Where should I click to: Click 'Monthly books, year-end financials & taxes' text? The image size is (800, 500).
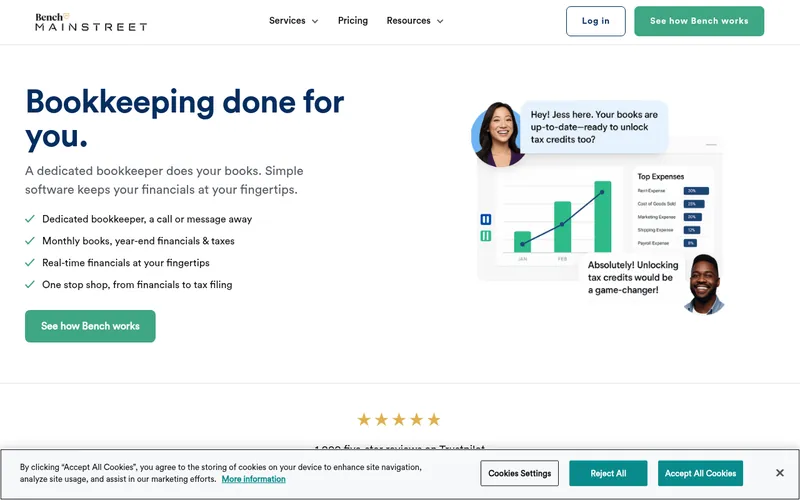point(138,241)
